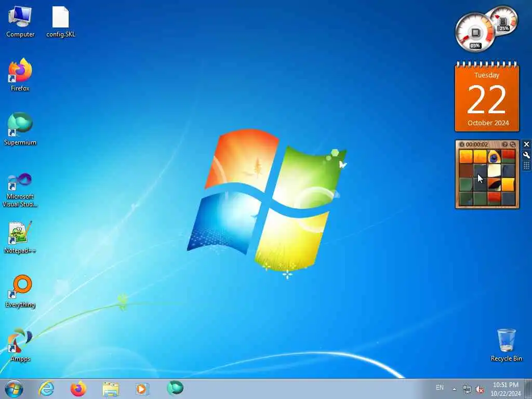Click the red and green top-right puzzle tile
Screen dimensions: 532x399
point(508,157)
